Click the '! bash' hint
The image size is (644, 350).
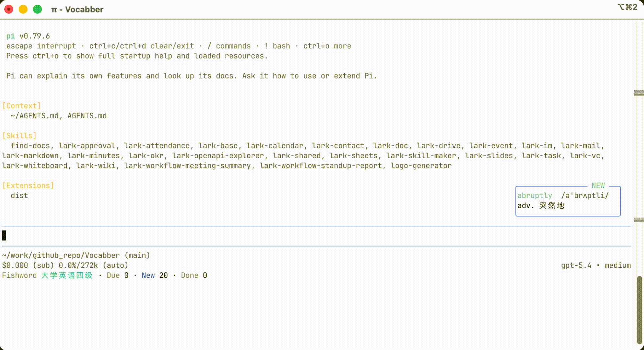click(277, 46)
